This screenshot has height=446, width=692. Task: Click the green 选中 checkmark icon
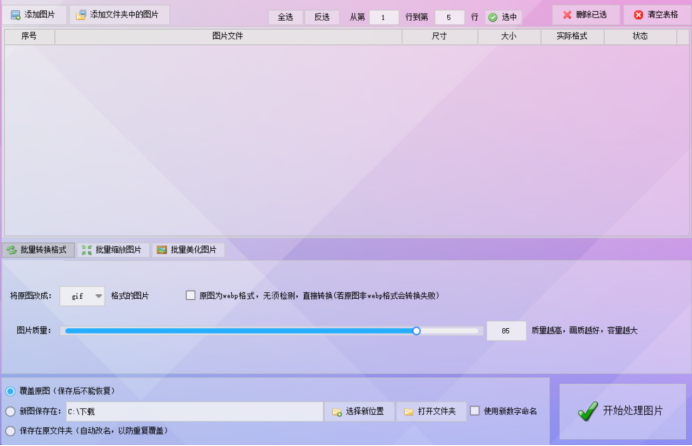click(x=493, y=17)
